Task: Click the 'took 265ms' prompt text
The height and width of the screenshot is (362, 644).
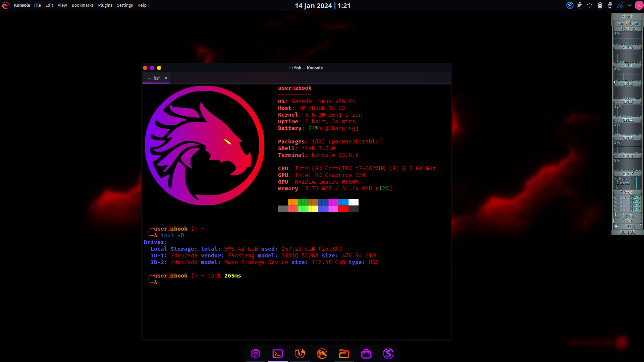Action: (x=224, y=276)
